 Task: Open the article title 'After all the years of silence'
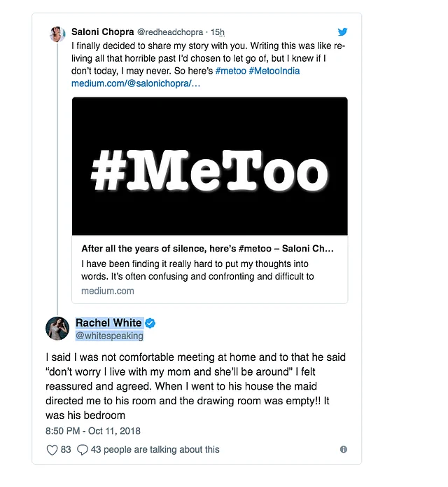(207, 249)
